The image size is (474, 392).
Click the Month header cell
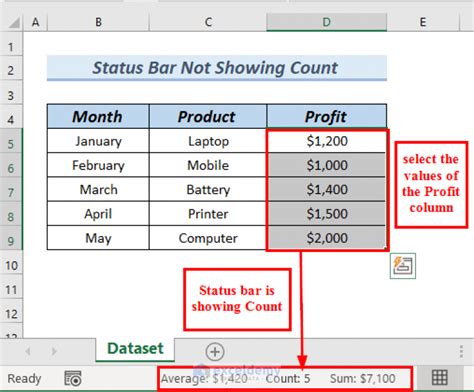(x=98, y=116)
